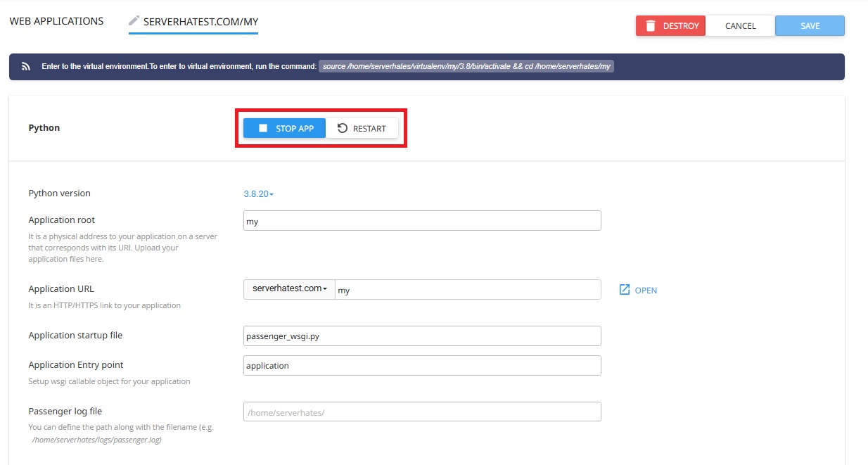Click the pencil edit icon beside the app name

point(134,21)
